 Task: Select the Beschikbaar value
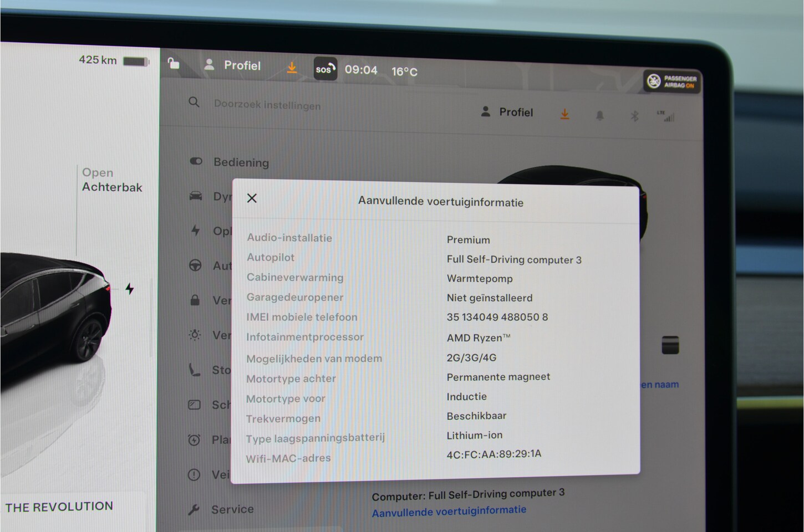pyautogui.click(x=476, y=416)
